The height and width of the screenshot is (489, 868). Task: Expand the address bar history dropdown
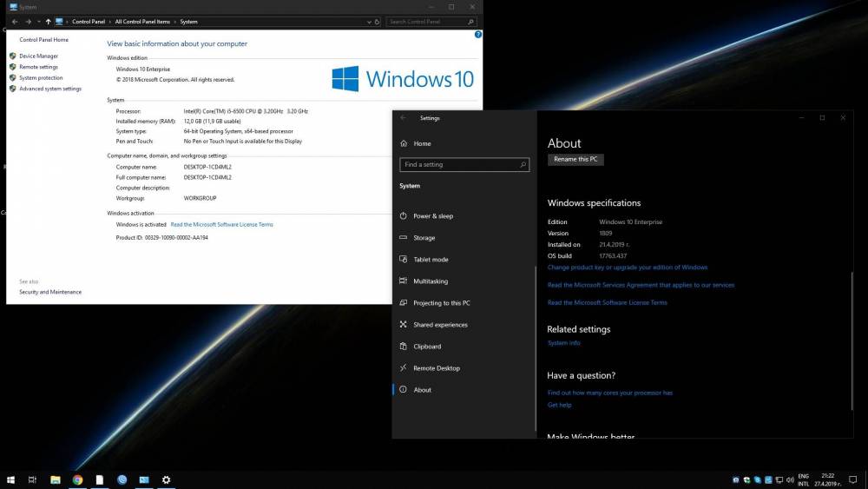369,22
